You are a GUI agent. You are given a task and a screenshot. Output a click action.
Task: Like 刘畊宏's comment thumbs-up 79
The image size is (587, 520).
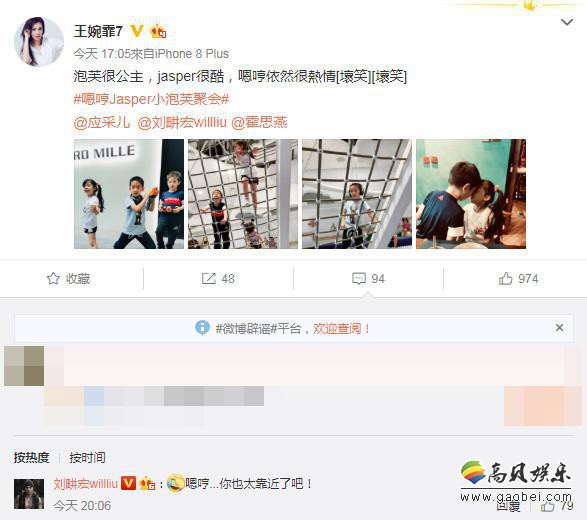(548, 507)
